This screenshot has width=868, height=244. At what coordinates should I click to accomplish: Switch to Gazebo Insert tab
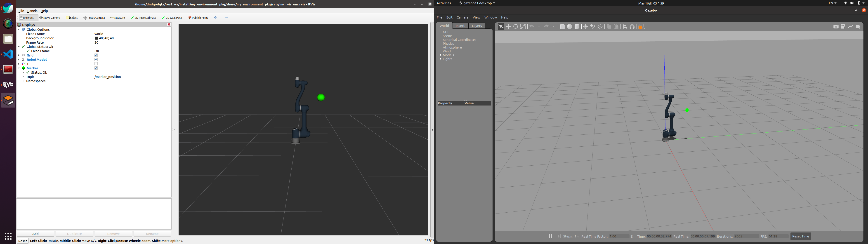(460, 26)
